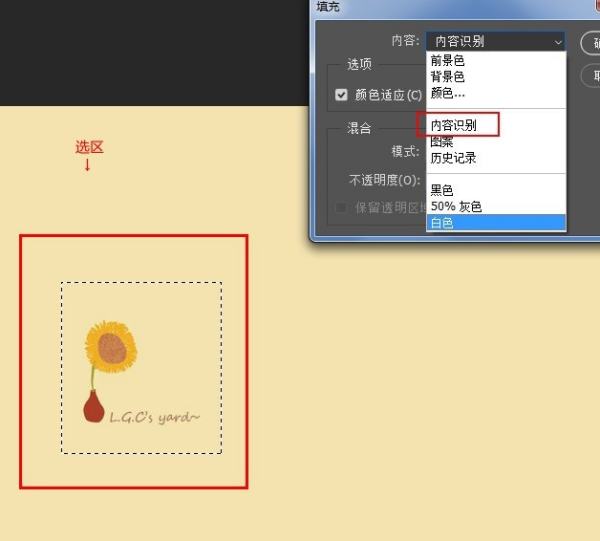Viewport: 600px width, 541px height.
Task: Click the red 选区 annotation label
Action: (90, 147)
